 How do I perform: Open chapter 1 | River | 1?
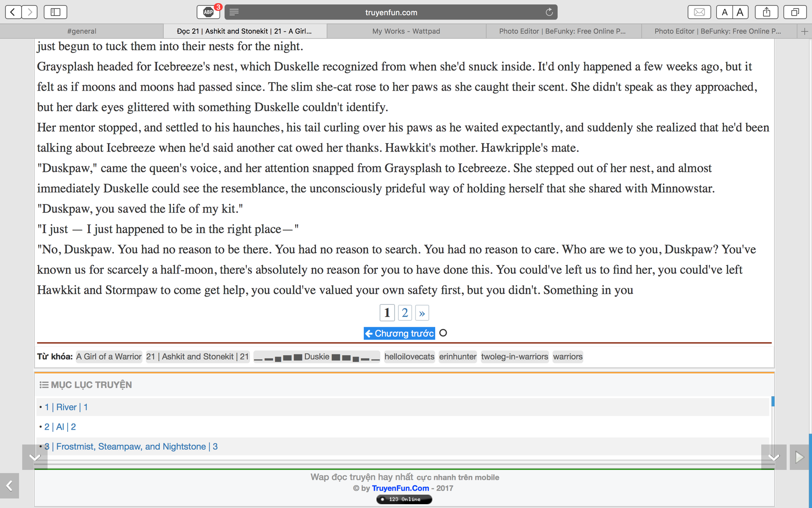[66, 407]
